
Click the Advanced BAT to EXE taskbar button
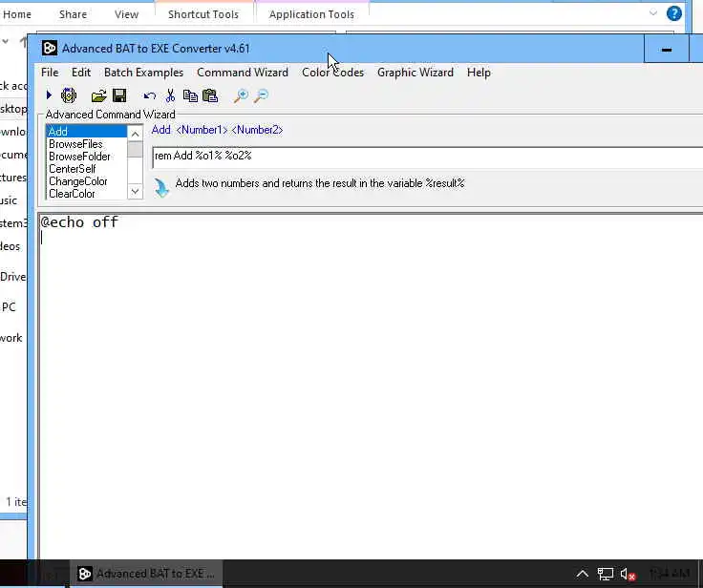(x=146, y=574)
